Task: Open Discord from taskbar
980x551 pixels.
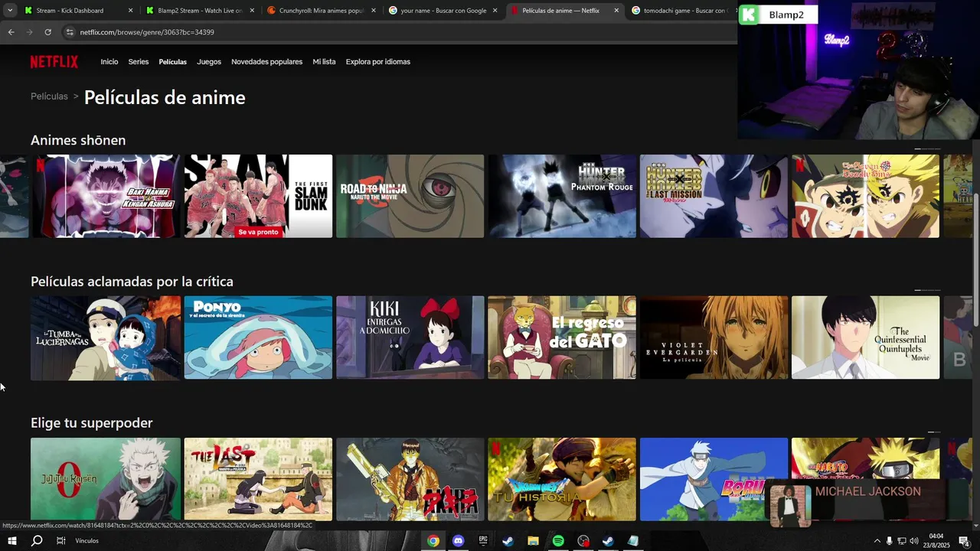Action: [x=458, y=541]
